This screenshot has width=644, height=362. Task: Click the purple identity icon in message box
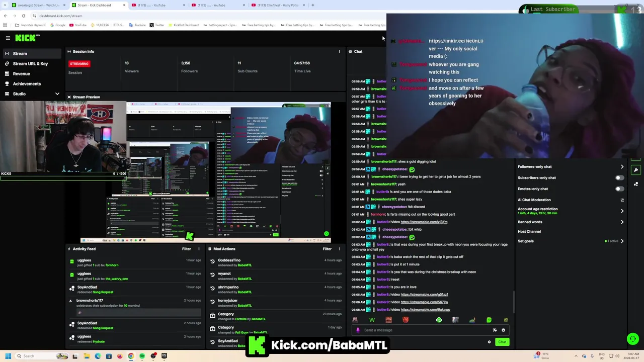[358, 330]
